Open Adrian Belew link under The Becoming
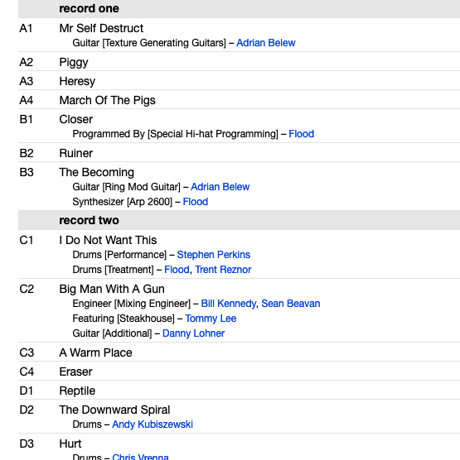460x460 pixels. click(x=220, y=187)
